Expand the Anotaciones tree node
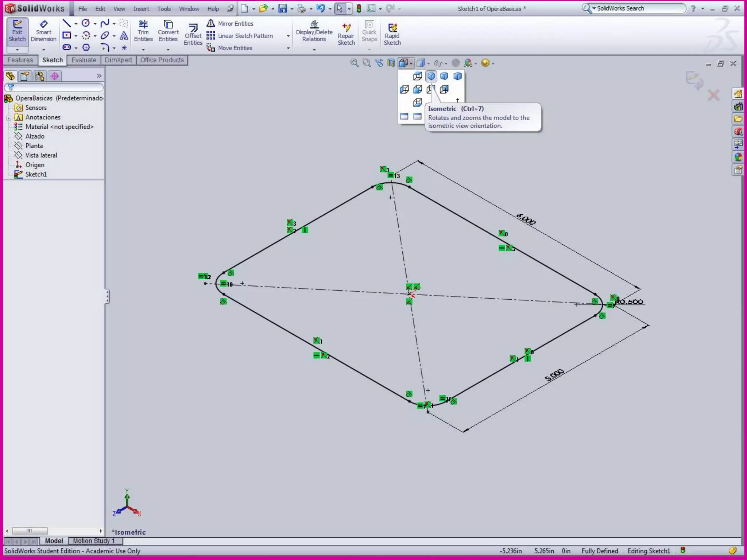The width and height of the screenshot is (747, 560). 9,117
